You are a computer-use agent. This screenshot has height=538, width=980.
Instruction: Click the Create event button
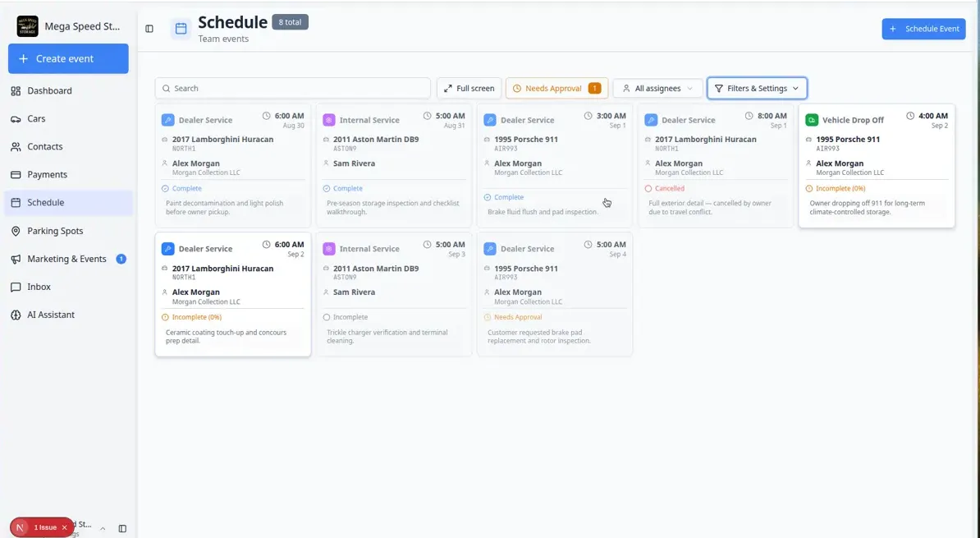[x=68, y=59]
